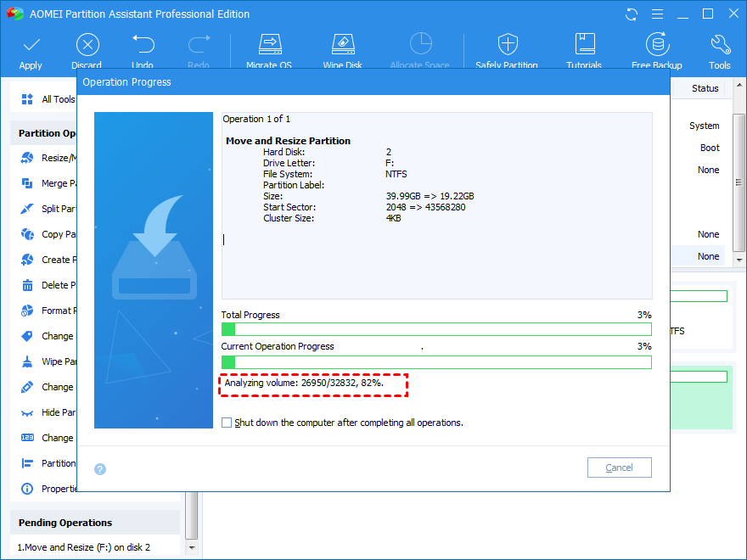Click the sidebar scrollbar down arrow

[192, 547]
